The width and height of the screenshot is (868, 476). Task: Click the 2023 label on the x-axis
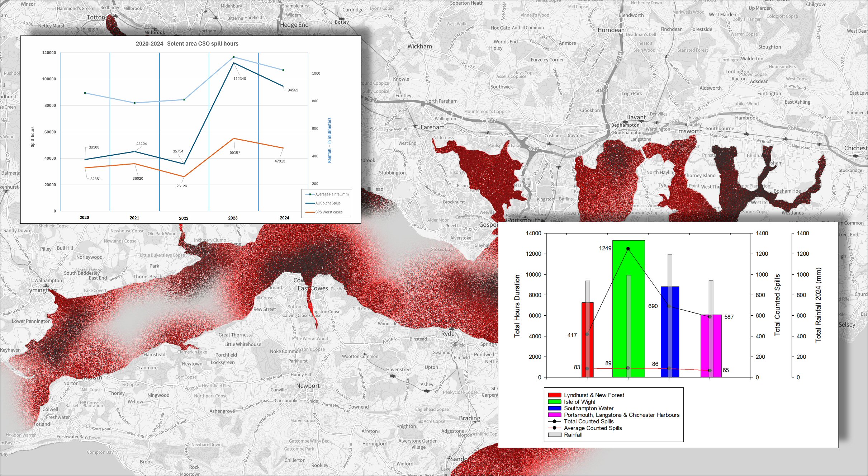click(x=233, y=218)
